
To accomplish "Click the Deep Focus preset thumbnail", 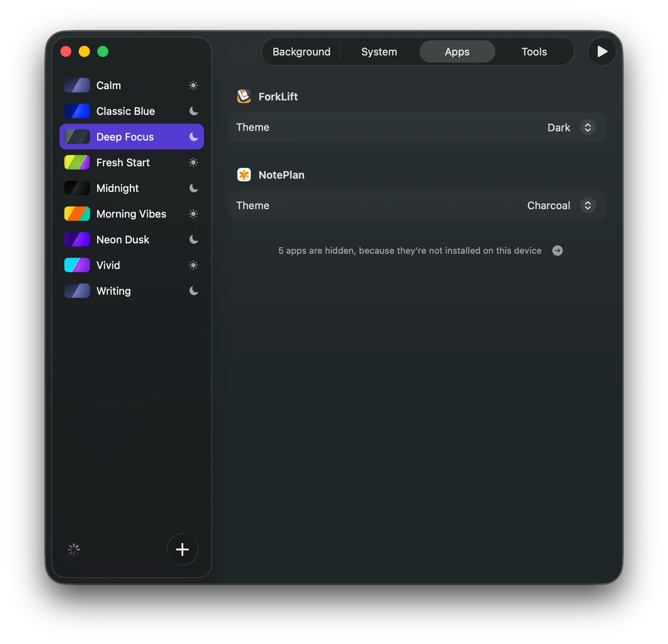I will coord(77,137).
